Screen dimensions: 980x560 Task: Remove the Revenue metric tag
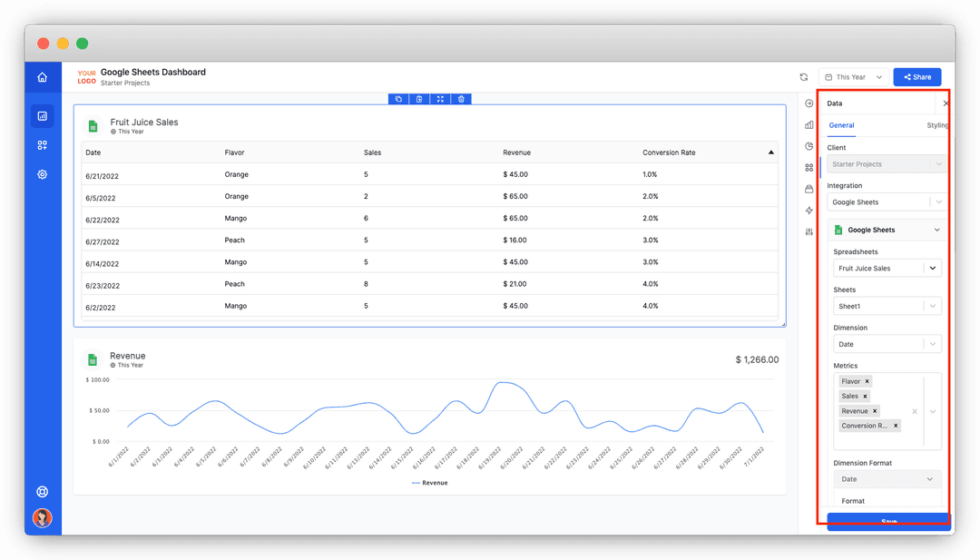click(875, 410)
